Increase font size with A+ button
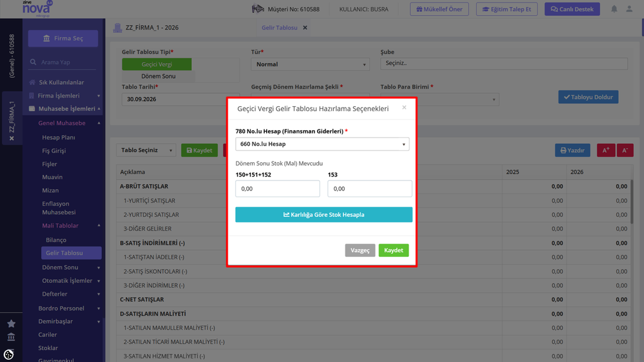644x362 pixels. (x=606, y=150)
